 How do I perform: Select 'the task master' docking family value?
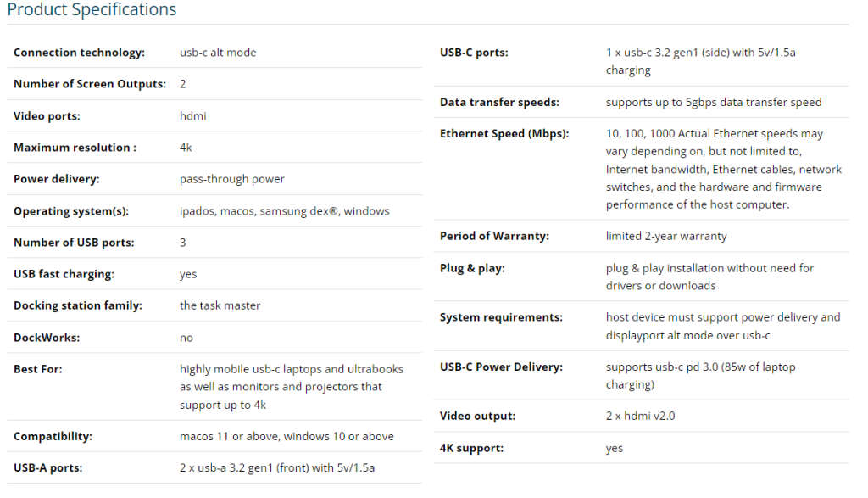click(x=220, y=305)
